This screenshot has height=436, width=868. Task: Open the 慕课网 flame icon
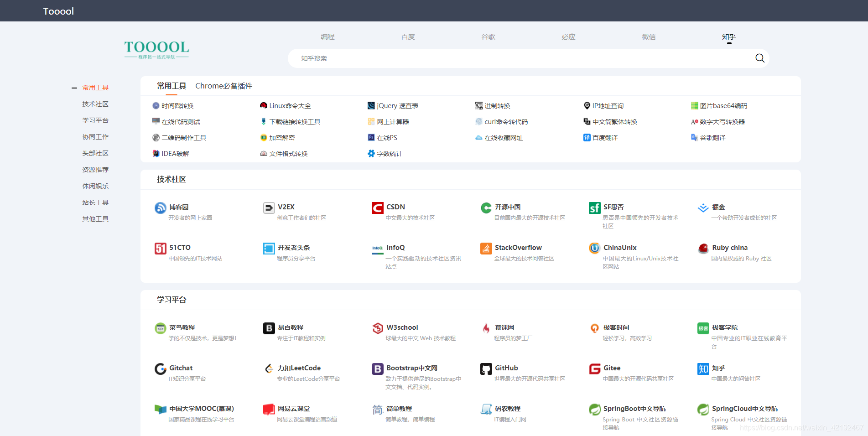point(486,328)
